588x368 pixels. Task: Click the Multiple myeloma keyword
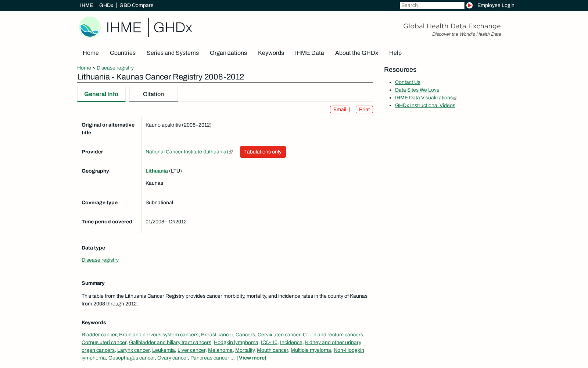click(311, 350)
